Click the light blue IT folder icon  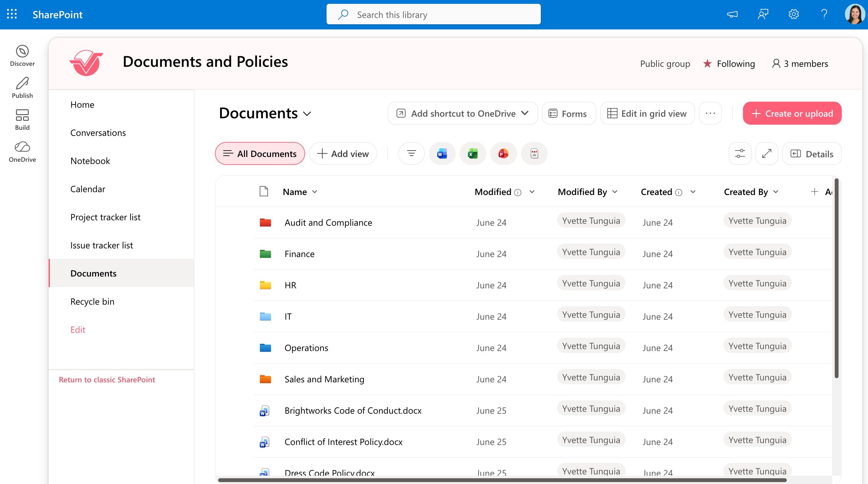[x=265, y=316]
